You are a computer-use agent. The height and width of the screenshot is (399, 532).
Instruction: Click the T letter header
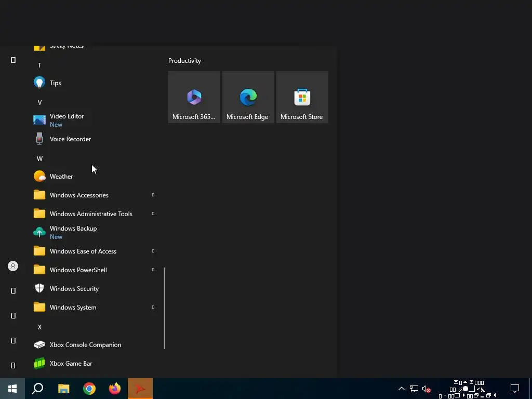(x=39, y=65)
